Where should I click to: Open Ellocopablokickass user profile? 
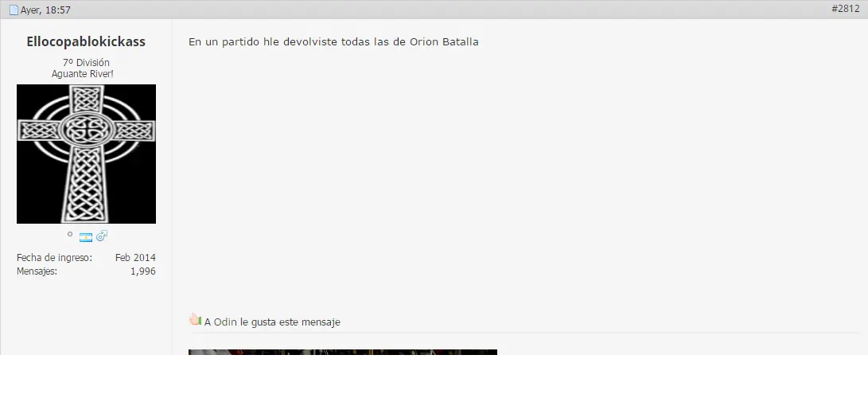point(86,42)
